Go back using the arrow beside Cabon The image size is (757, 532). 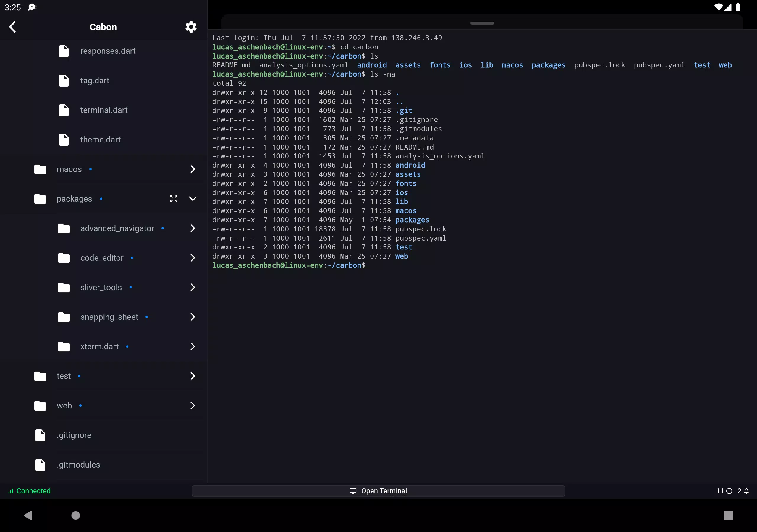(12, 27)
